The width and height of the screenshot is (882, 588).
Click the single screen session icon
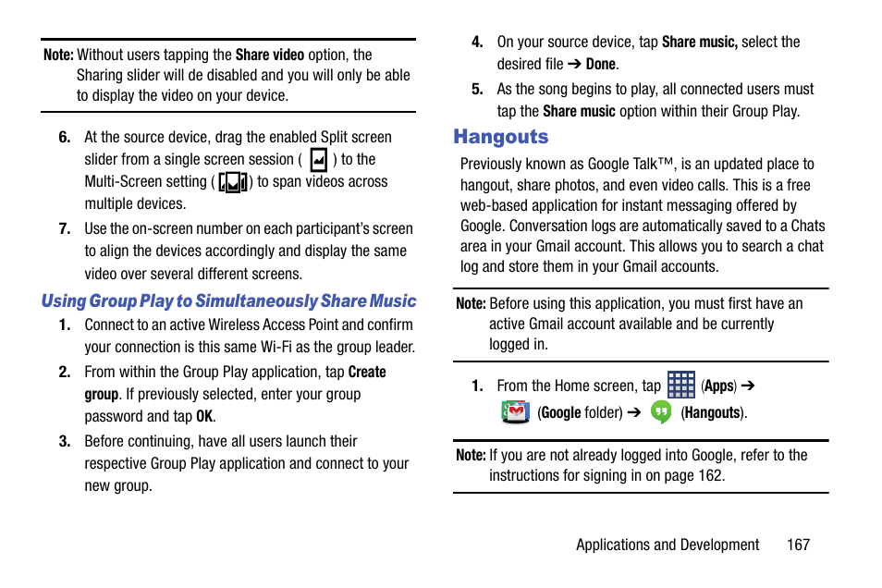coord(318,160)
